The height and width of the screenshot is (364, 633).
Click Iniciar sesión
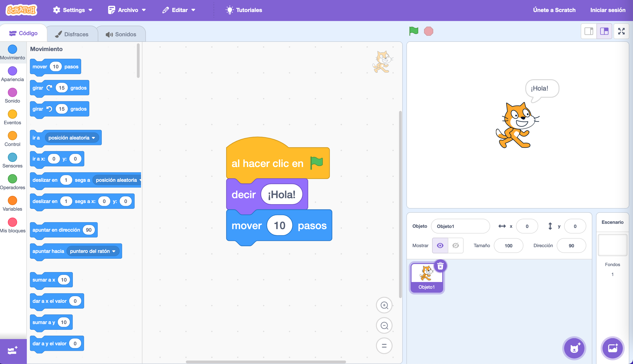[x=608, y=10]
